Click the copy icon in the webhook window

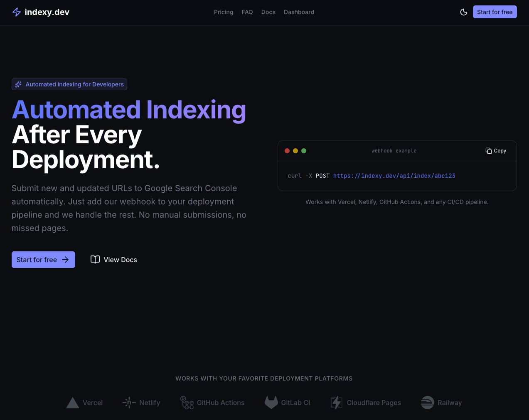pyautogui.click(x=488, y=151)
